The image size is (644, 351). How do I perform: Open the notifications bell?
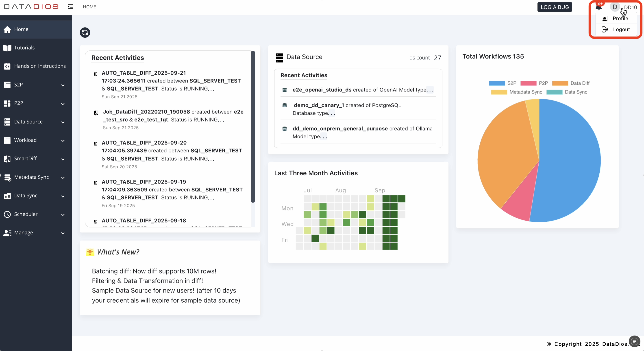(598, 7)
